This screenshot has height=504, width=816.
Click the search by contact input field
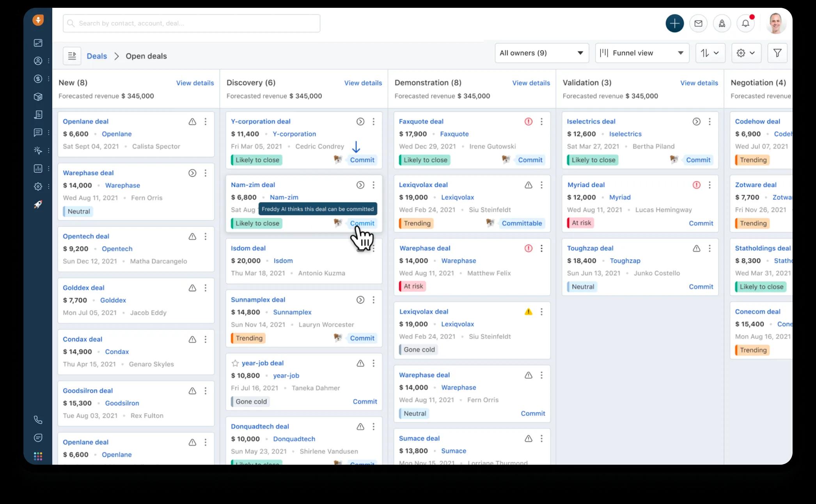(x=191, y=23)
